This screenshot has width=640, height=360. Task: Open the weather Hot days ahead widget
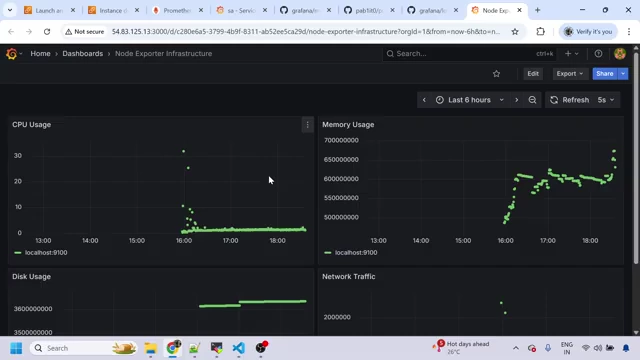pos(461,347)
